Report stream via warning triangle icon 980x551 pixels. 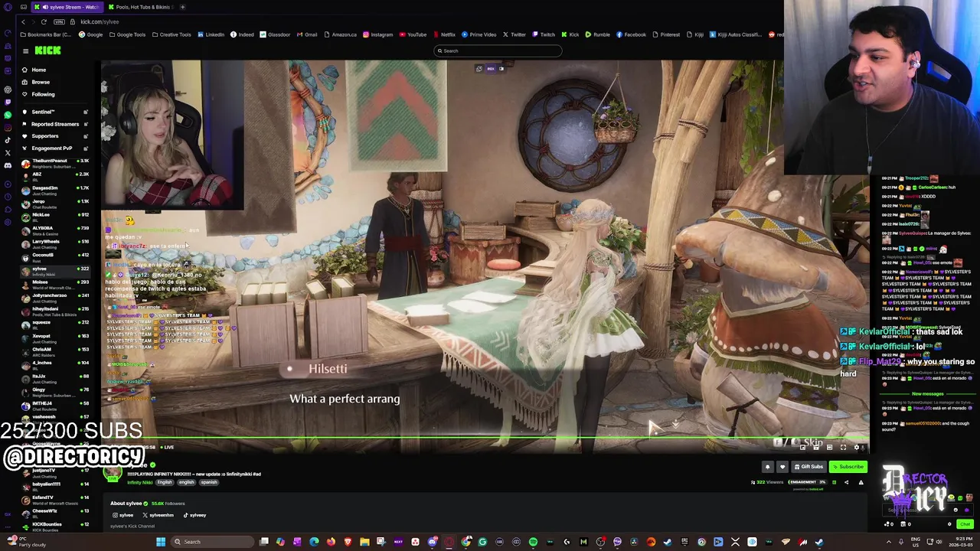(x=861, y=482)
